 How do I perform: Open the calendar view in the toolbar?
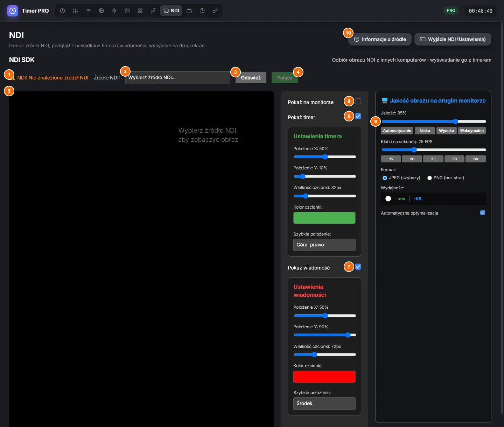coord(127,11)
